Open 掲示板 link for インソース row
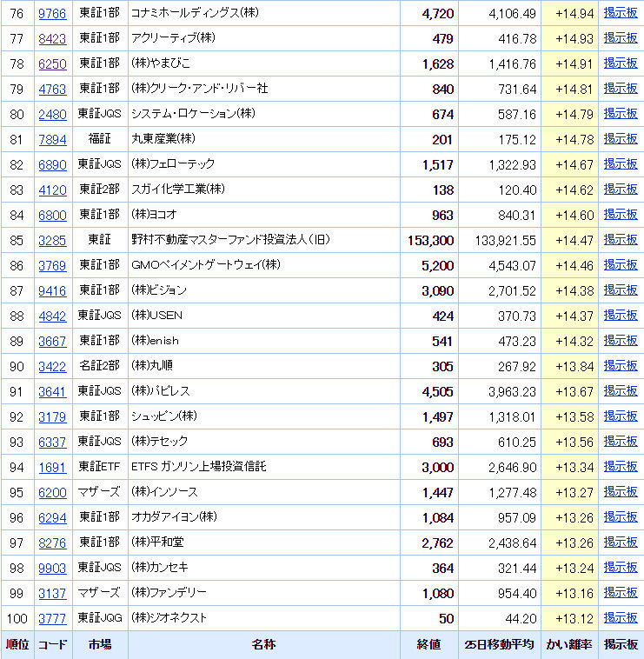Screen dimensions: 644x659 (x=621, y=492)
